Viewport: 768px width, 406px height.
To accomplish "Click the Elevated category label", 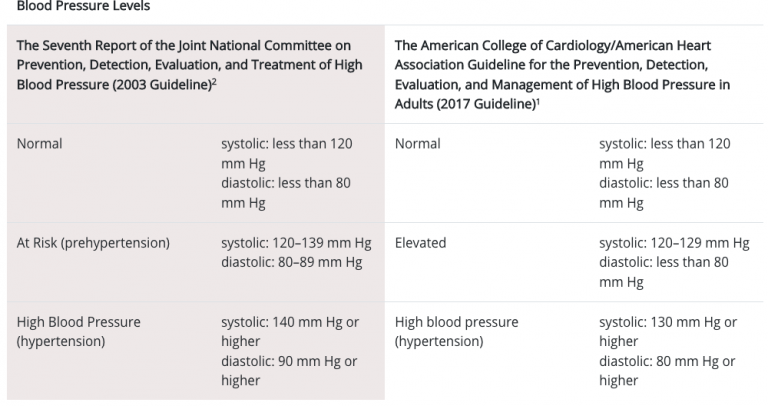I will coord(420,243).
